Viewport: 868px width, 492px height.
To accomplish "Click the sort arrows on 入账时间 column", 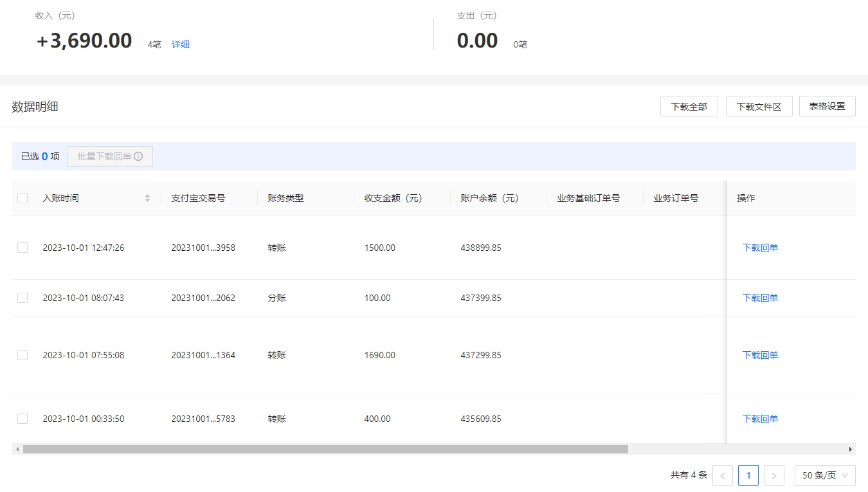I will click(147, 198).
